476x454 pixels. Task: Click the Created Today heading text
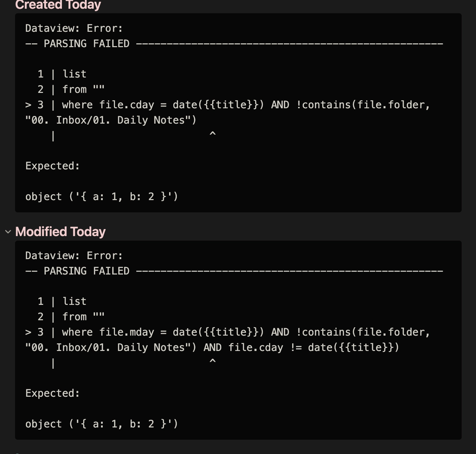[x=58, y=5]
